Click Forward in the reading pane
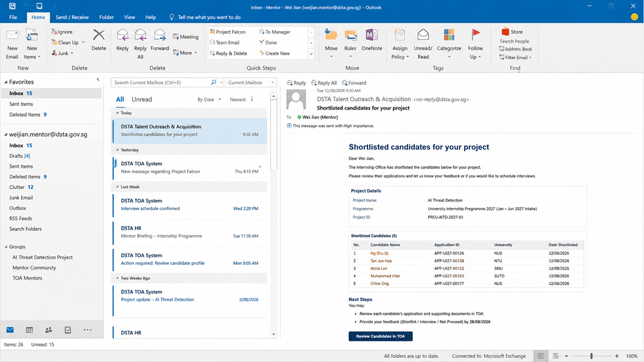This screenshot has width=644, height=362. point(354,83)
